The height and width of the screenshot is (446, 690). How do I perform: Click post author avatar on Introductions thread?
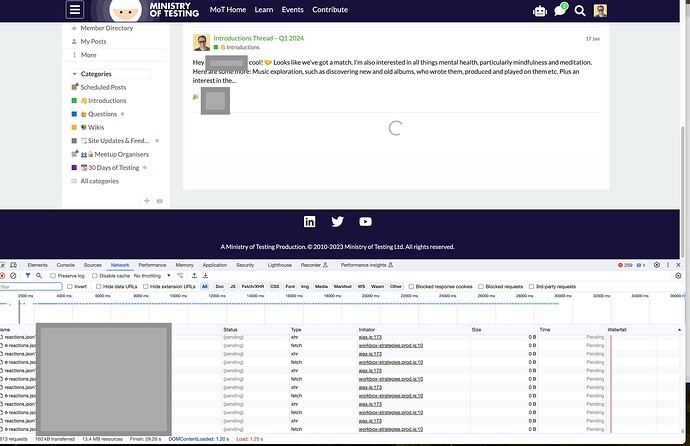(x=202, y=43)
